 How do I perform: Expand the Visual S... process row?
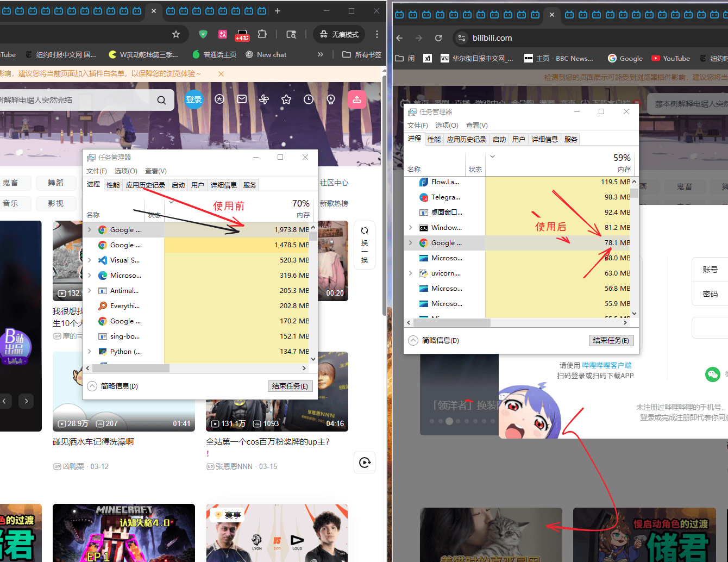click(x=90, y=260)
